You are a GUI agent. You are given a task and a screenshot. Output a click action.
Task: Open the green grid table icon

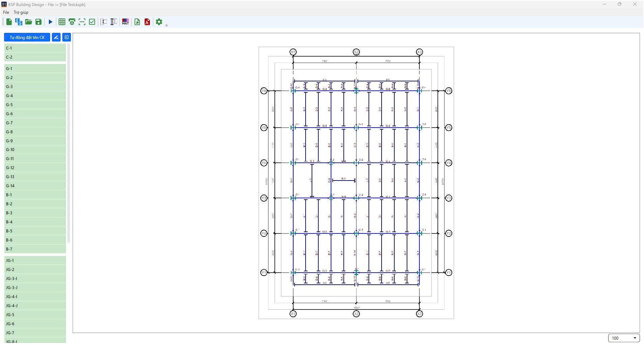click(x=62, y=22)
